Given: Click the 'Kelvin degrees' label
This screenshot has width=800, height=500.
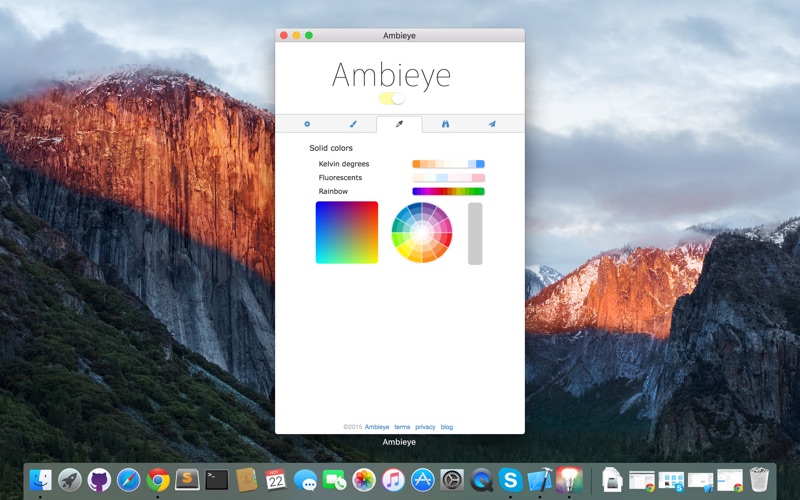Looking at the screenshot, I should (344, 164).
